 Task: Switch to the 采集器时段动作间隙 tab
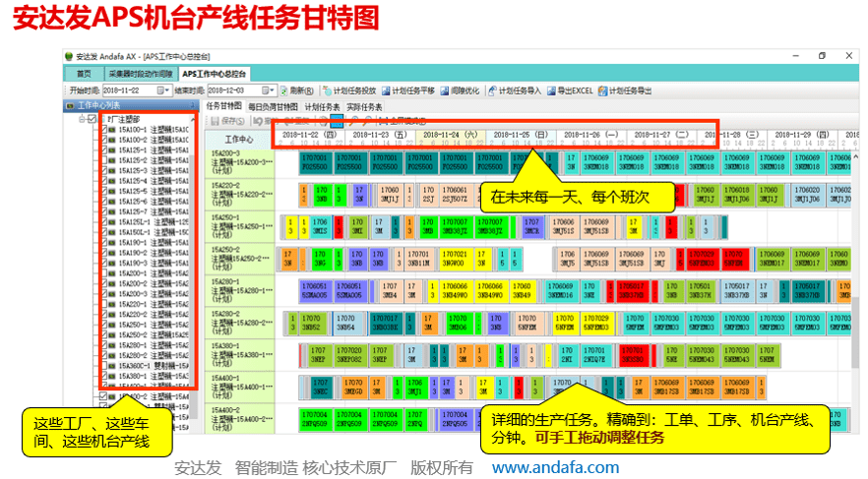[x=141, y=74]
